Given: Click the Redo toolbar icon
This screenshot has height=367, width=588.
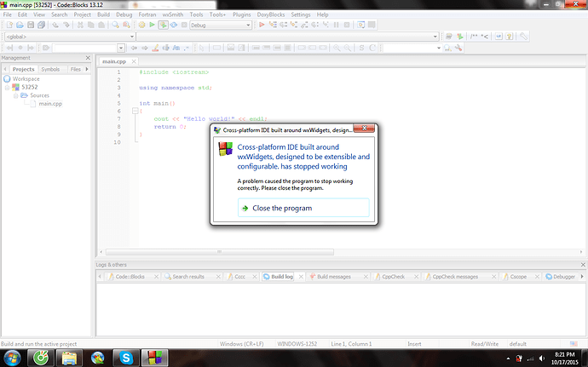Looking at the screenshot, I should tap(66, 25).
